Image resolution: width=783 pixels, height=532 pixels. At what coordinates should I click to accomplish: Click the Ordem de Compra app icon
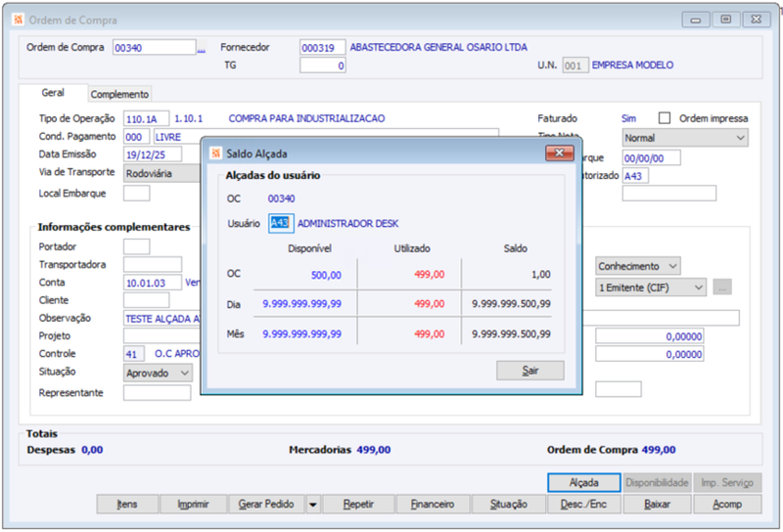pos(19,20)
